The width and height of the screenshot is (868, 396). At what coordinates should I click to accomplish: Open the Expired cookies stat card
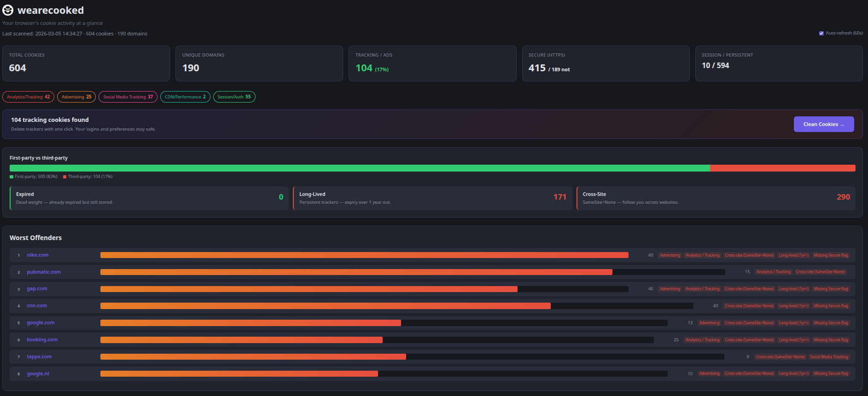[149, 198]
